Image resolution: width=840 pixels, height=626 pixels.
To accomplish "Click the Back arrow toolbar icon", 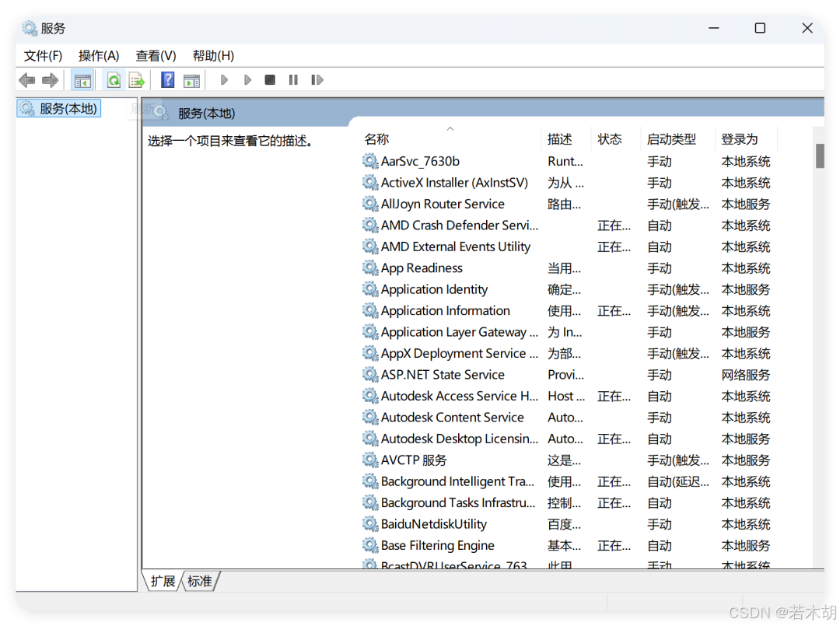I will (26, 80).
